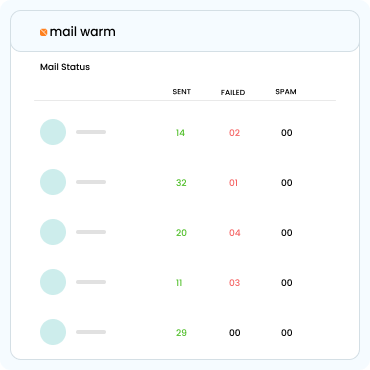Click the failed count 03
The height and width of the screenshot is (370, 370).
coord(235,283)
